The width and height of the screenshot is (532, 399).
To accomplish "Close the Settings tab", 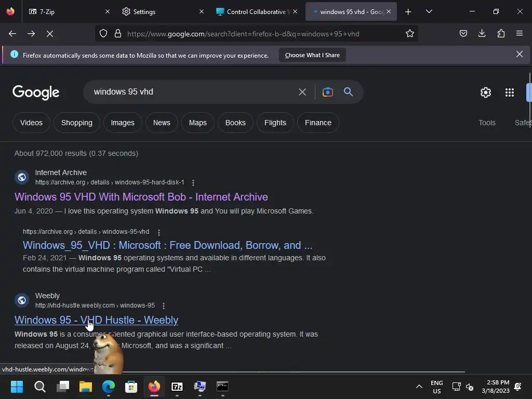I will point(202,12).
